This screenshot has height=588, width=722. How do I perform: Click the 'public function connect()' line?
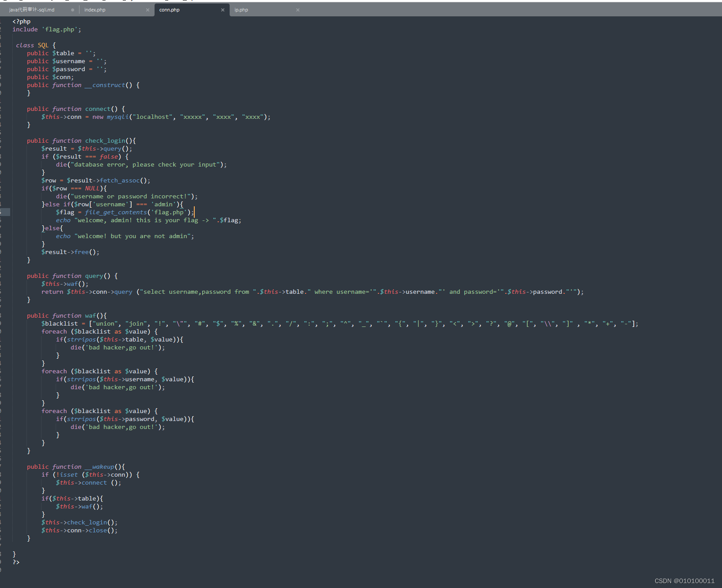76,109
